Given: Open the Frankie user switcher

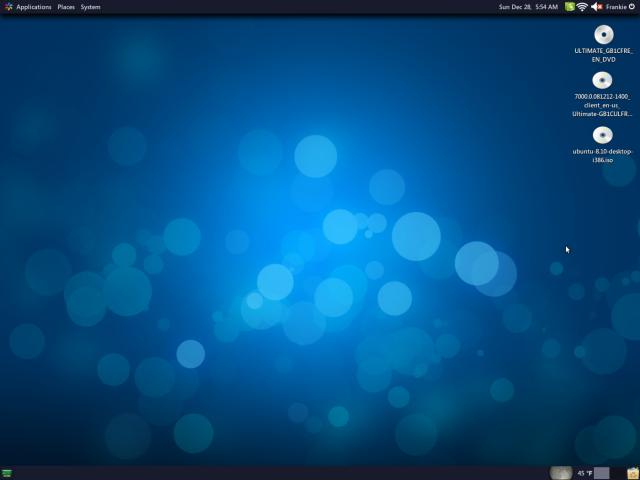Looking at the screenshot, I should coord(616,7).
